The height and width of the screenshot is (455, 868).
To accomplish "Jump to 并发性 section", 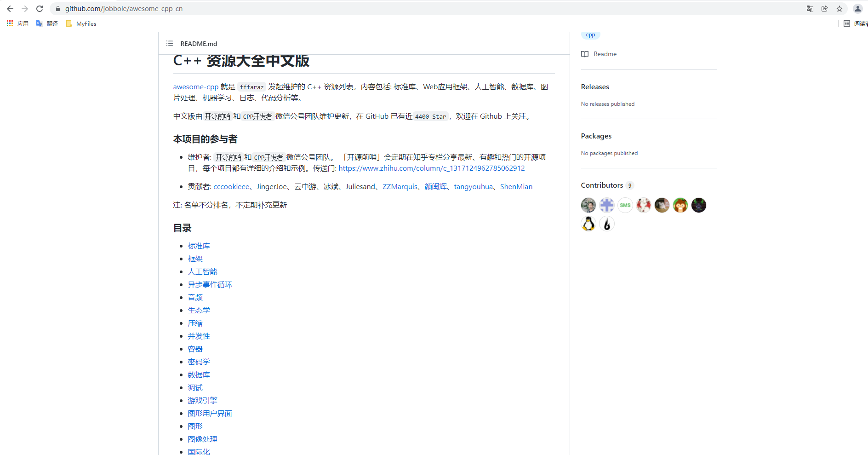I will [199, 336].
